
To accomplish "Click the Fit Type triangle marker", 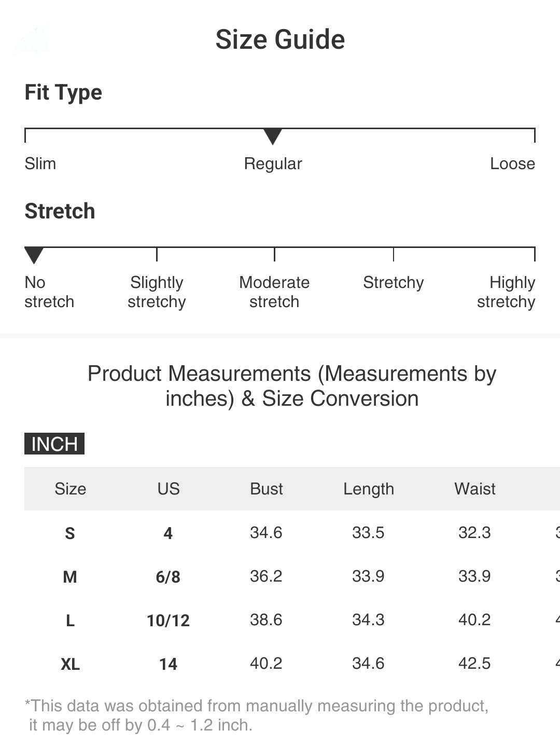I will tap(273, 136).
